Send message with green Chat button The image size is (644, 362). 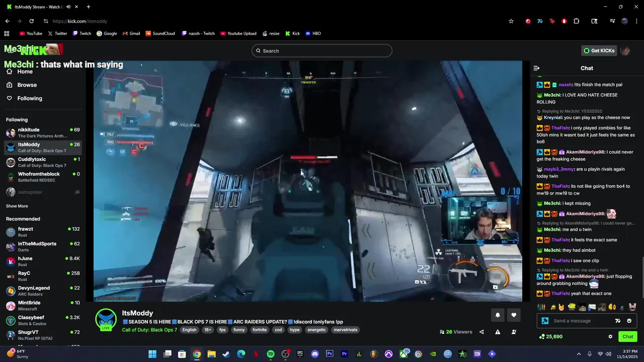click(628, 337)
